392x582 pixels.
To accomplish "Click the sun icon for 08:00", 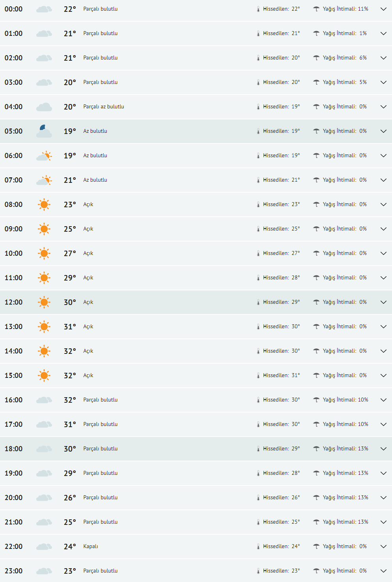I will [44, 205].
